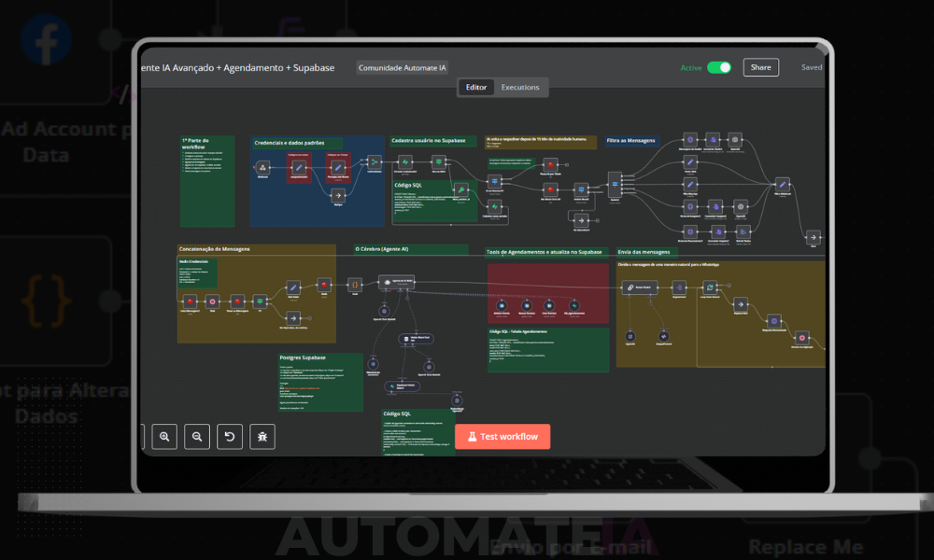Select the Edit Fields pencil node after Webhook
This screenshot has height=560, width=934.
pos(298,166)
